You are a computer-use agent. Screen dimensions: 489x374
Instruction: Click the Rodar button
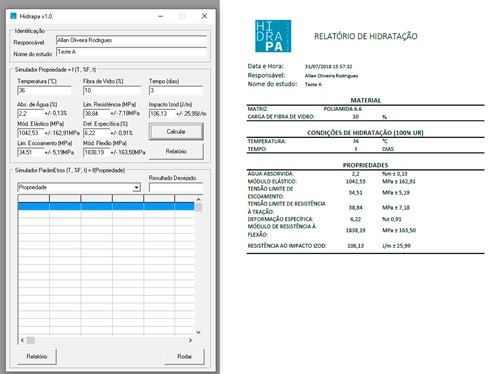point(184,356)
